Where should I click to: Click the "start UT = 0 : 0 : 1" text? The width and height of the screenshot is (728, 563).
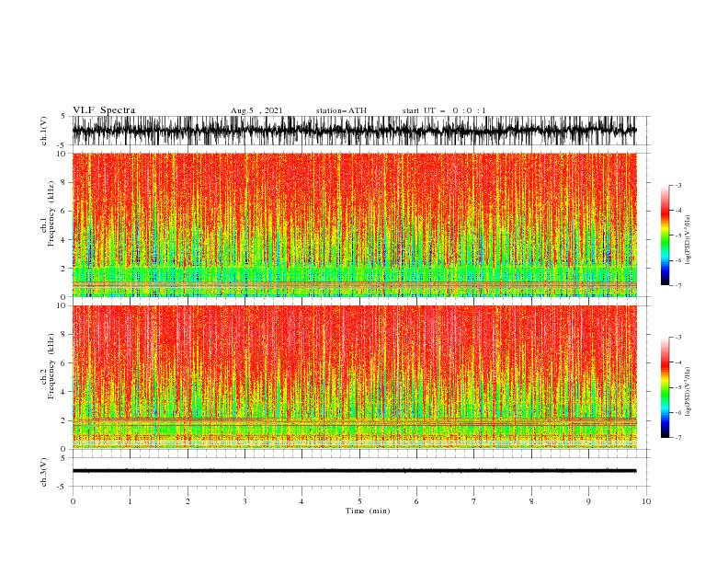[x=443, y=110]
